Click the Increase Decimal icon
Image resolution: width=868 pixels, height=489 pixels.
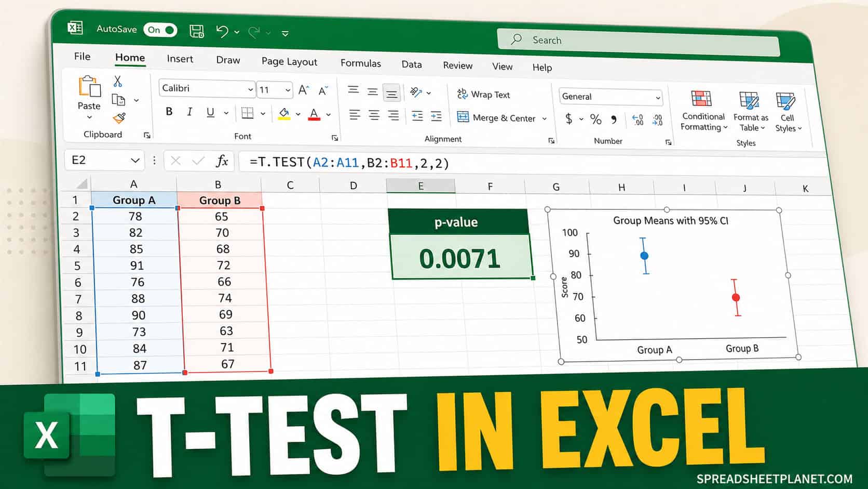click(x=638, y=120)
